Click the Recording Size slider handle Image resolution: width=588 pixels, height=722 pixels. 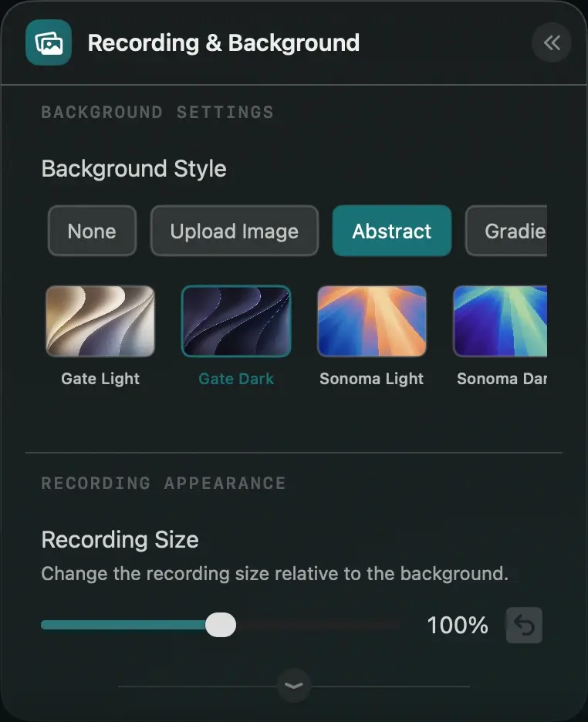pyautogui.click(x=221, y=625)
